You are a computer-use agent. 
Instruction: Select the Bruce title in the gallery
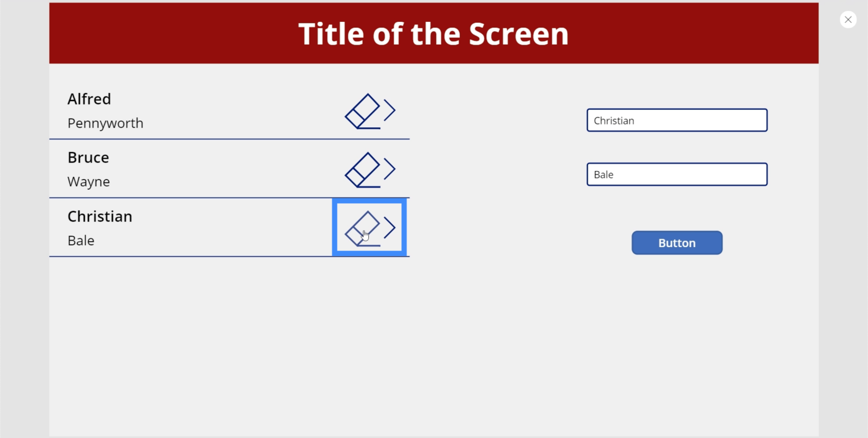click(x=88, y=157)
